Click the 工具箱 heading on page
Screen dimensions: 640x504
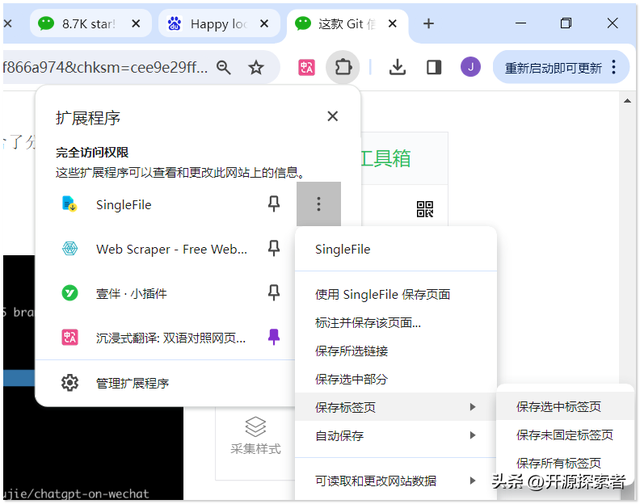[386, 158]
